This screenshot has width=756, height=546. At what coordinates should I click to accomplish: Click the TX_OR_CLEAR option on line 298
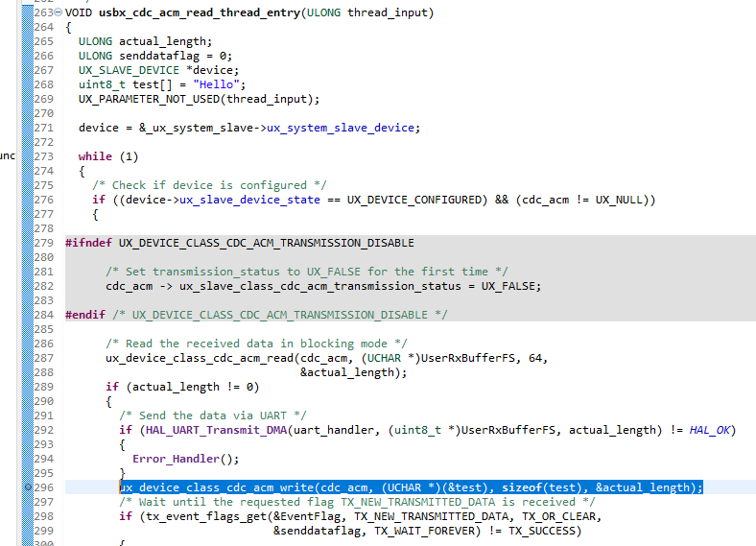(x=558, y=516)
